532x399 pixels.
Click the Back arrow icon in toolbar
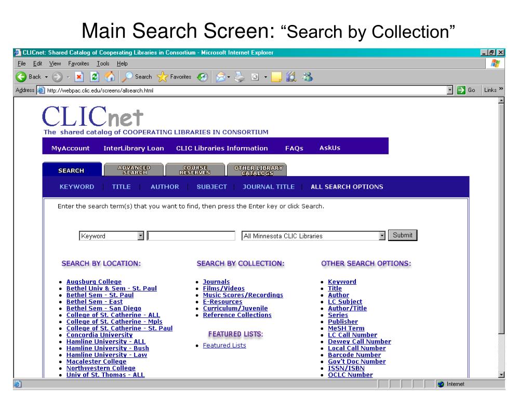click(21, 77)
